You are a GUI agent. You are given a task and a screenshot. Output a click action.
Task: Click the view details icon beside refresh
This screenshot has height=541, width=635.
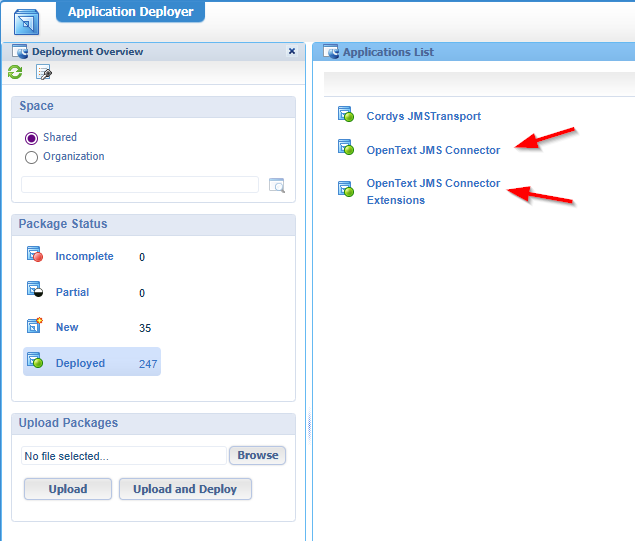coord(43,72)
